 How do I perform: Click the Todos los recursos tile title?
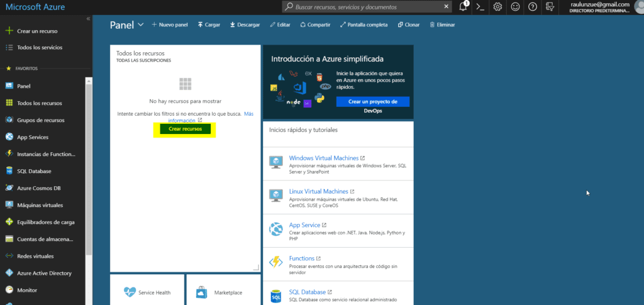(140, 53)
